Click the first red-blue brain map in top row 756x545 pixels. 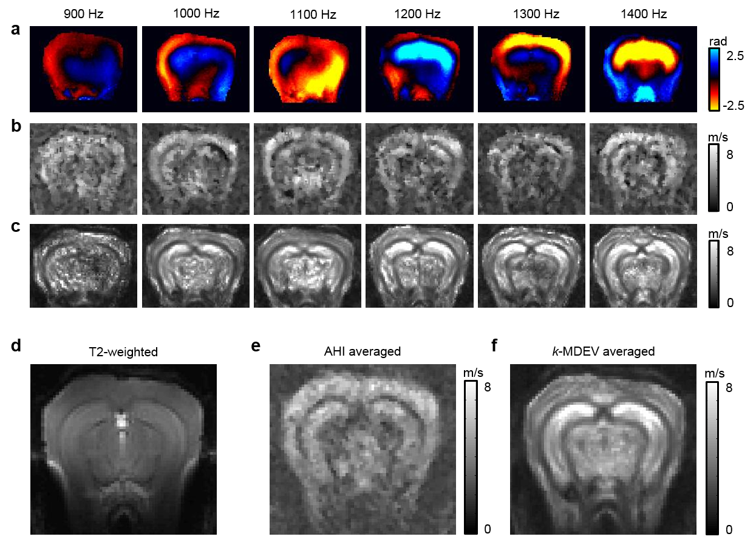point(83,68)
